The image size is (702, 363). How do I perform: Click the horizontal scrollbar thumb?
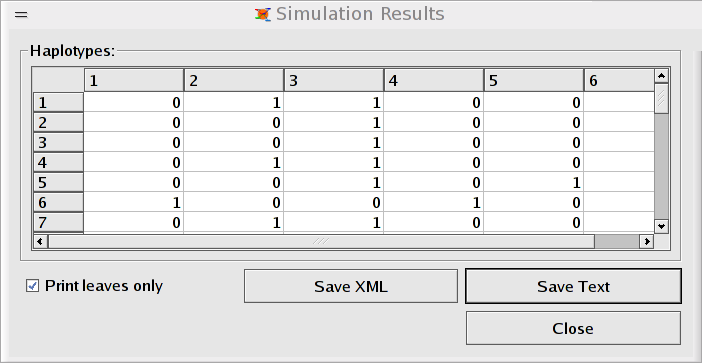tap(321, 242)
